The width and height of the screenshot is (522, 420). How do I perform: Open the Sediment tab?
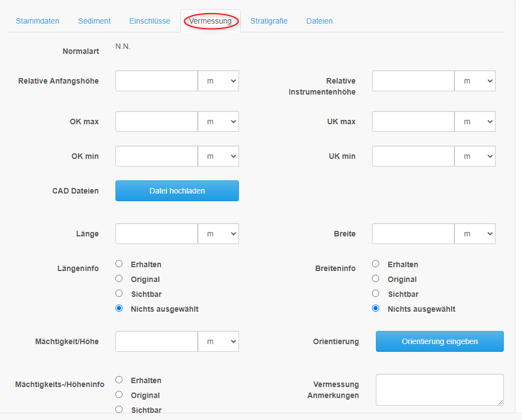coord(94,21)
